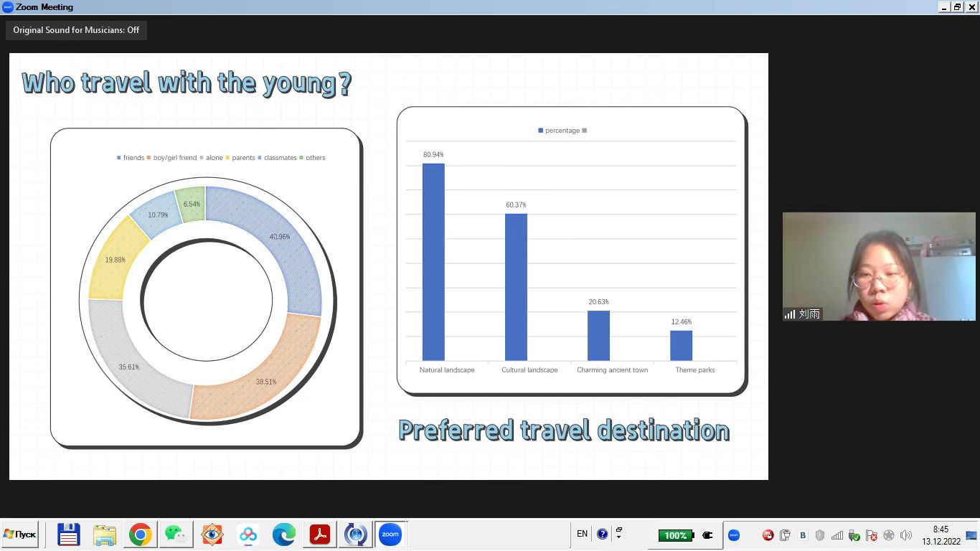Image resolution: width=980 pixels, height=551 pixels.
Task: Click the 'percentage' bar chart legend
Action: pos(559,131)
